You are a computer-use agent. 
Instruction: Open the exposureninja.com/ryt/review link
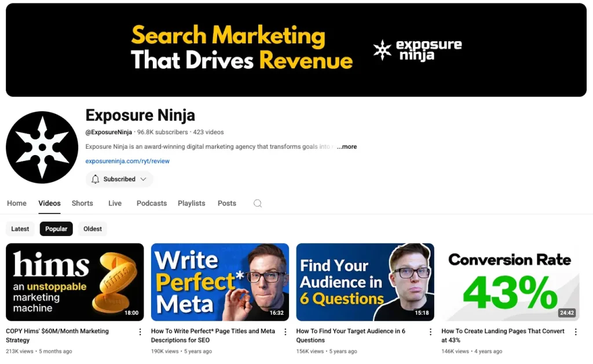tap(127, 161)
